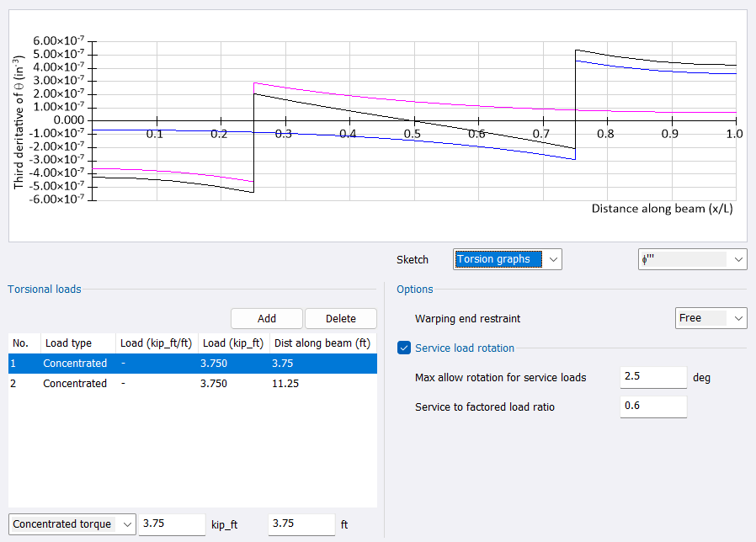Click the No. column header

21,343
